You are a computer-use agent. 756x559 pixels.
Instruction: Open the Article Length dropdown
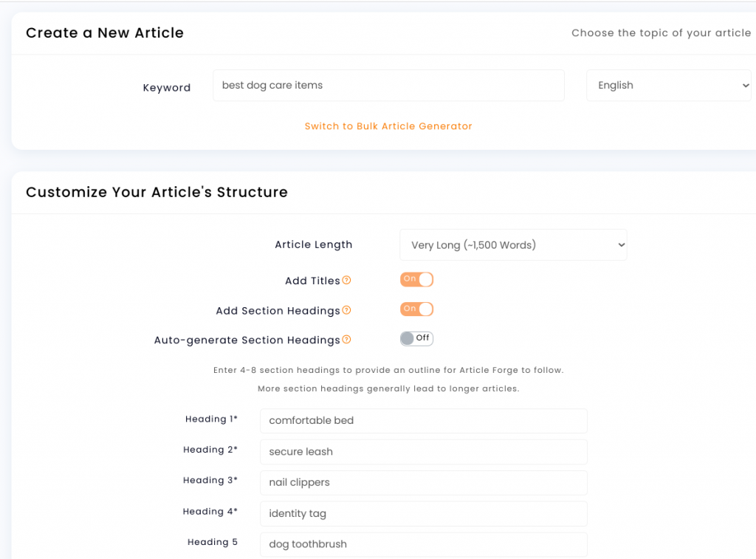coord(513,245)
